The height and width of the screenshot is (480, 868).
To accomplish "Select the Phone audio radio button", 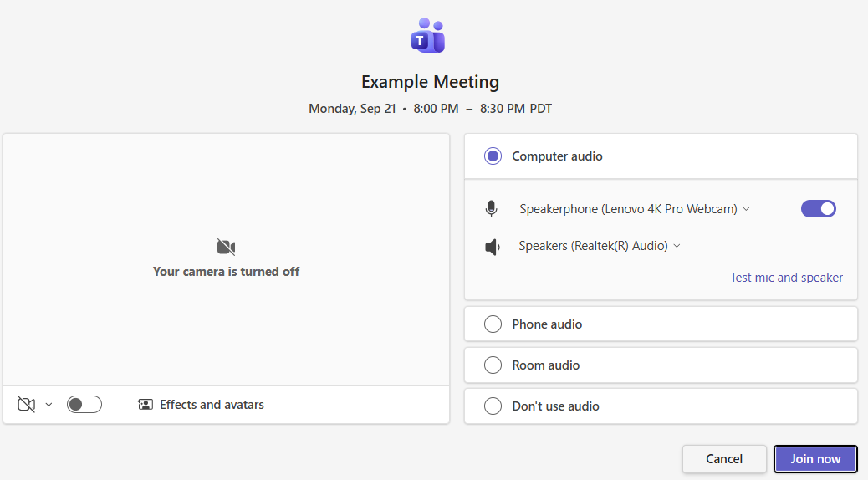I will 493,324.
